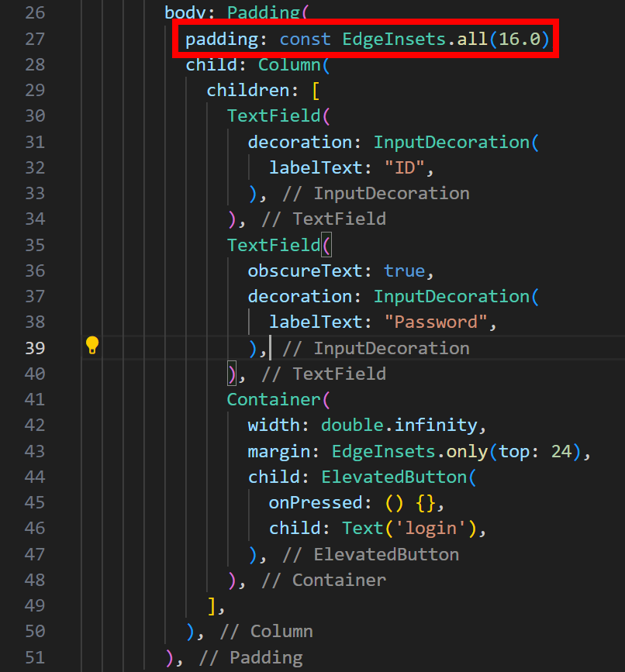Click the '// Column' closing comment
The width and height of the screenshot is (625, 672).
click(266, 632)
